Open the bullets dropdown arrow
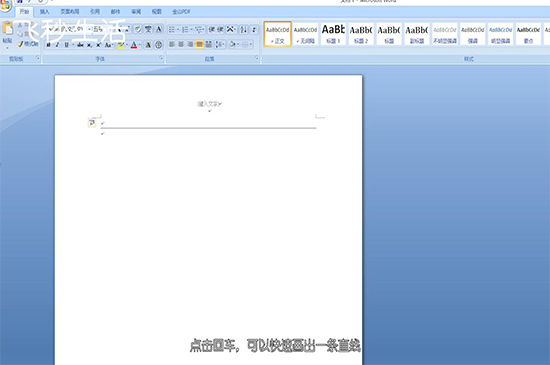The width and height of the screenshot is (550, 365). click(x=178, y=29)
